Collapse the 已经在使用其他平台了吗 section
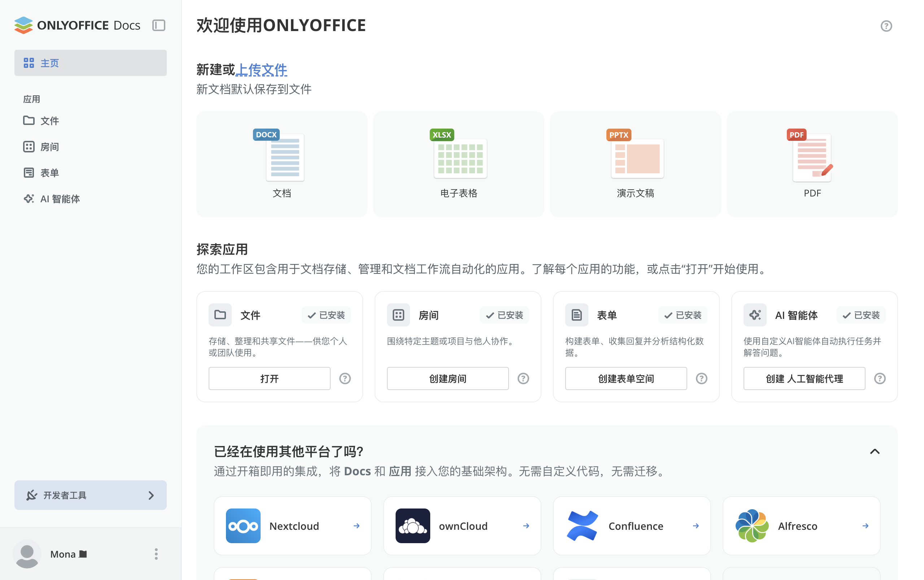924x580 pixels. pyautogui.click(x=875, y=451)
